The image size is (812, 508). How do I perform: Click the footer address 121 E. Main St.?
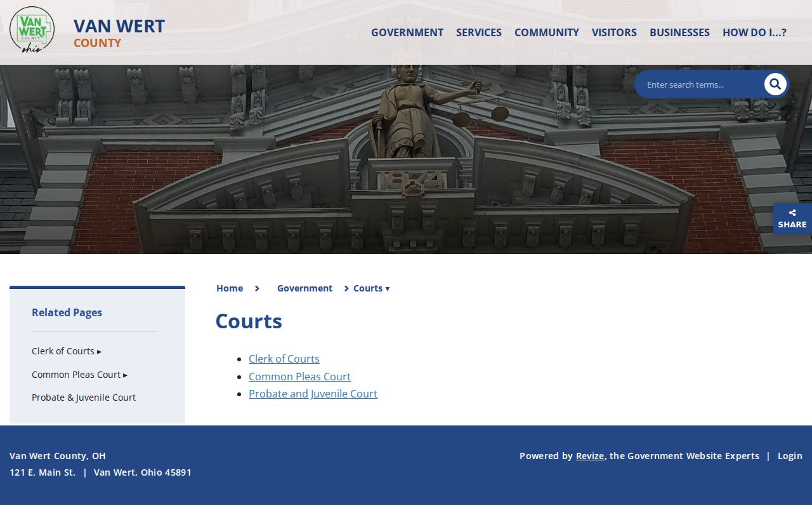coord(43,472)
